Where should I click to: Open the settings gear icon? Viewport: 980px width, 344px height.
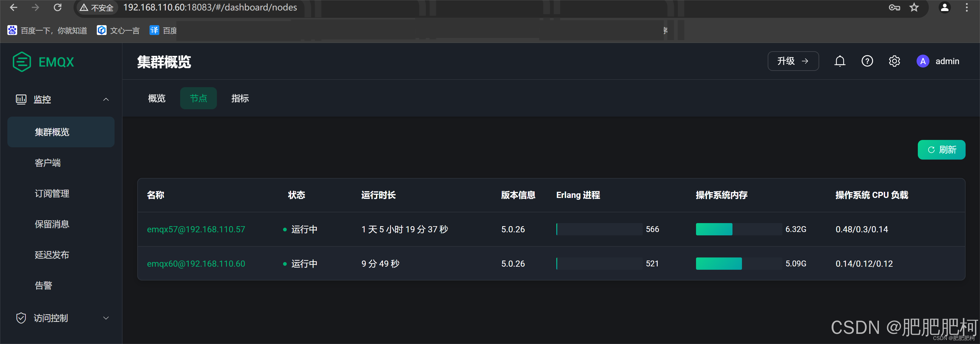pos(894,61)
